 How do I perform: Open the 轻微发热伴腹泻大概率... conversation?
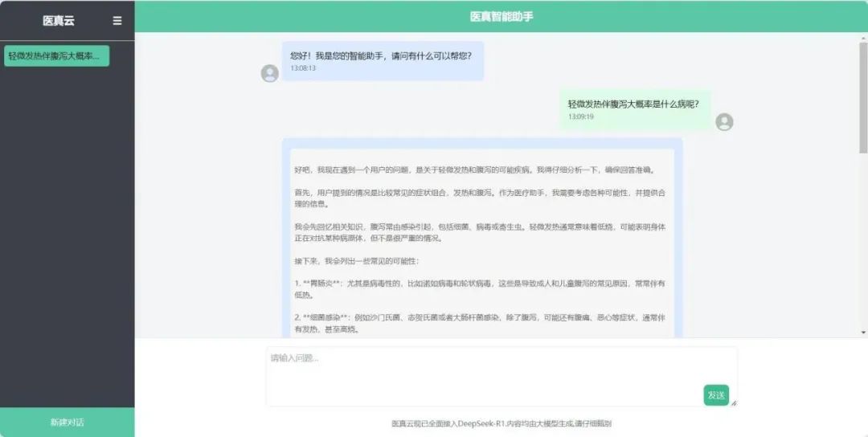click(56, 56)
